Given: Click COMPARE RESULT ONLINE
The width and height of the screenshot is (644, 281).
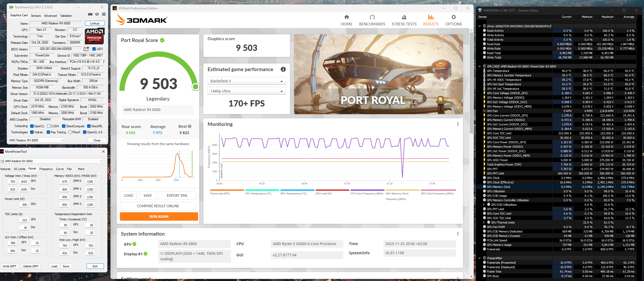Looking at the screenshot, I should (x=158, y=206).
